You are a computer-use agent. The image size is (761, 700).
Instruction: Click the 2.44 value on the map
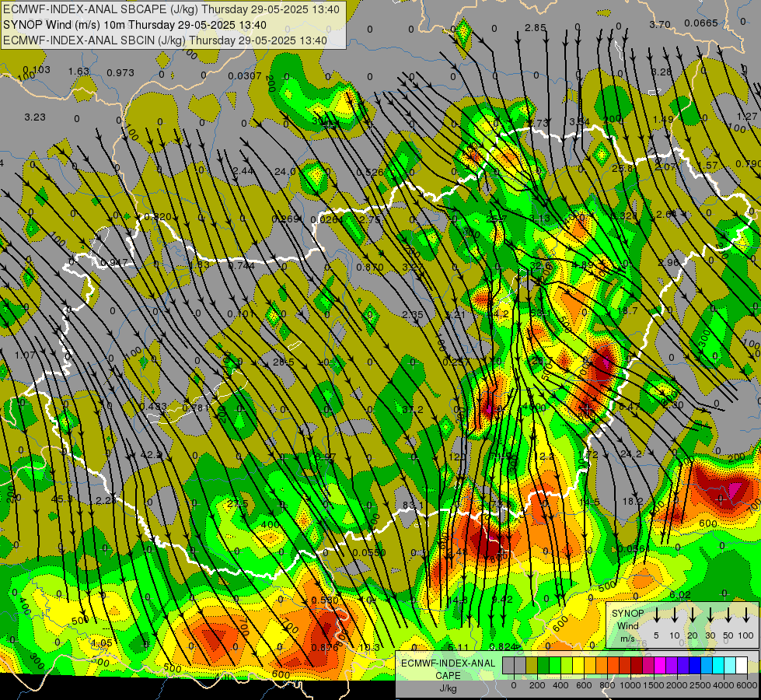pos(243,170)
